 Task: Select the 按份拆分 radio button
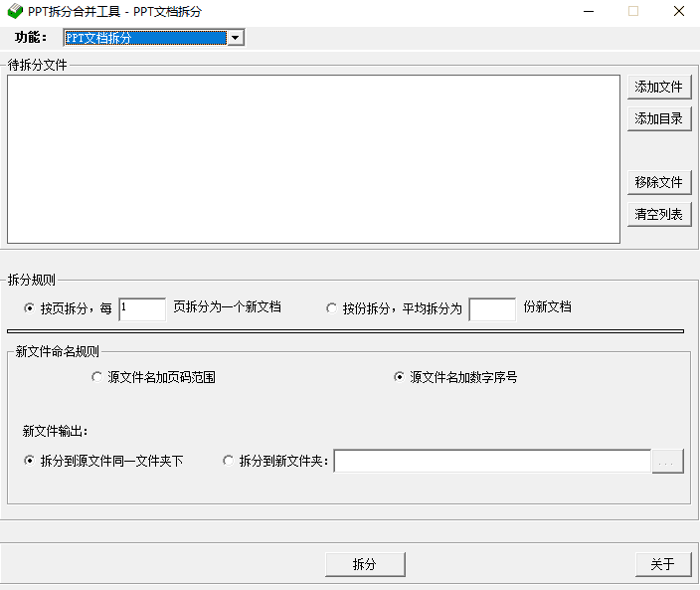(332, 308)
